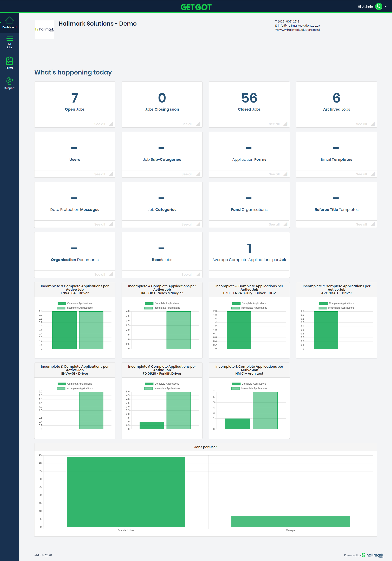Click the www.hallmarksolutions.co.uk website text

pyautogui.click(x=300, y=30)
